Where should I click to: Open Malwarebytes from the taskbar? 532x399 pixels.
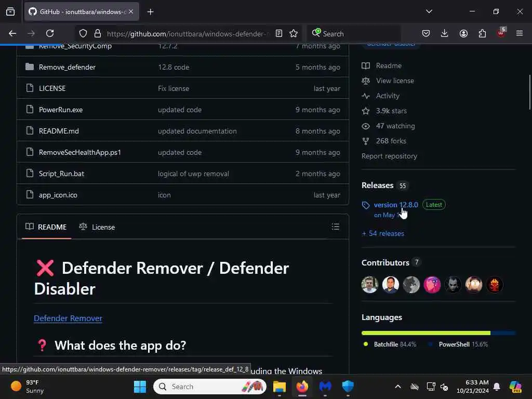coord(325,387)
